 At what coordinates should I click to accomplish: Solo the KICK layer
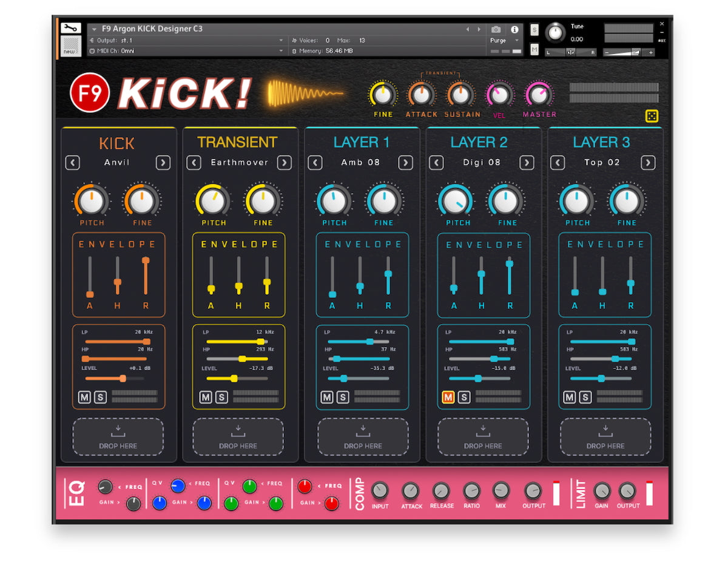[x=100, y=397]
